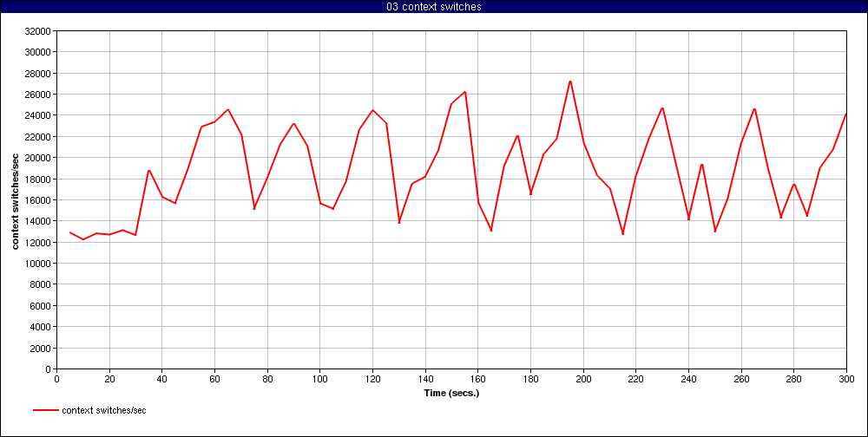Click the 4000 y-axis label
Viewport: 868px width, 437px height.
click(41, 326)
